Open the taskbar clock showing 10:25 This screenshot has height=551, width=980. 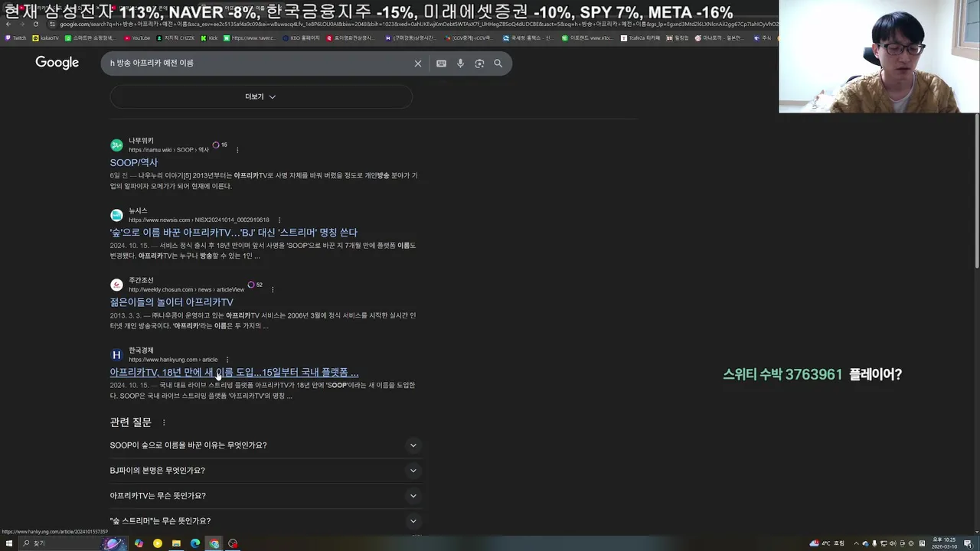pyautogui.click(x=944, y=543)
